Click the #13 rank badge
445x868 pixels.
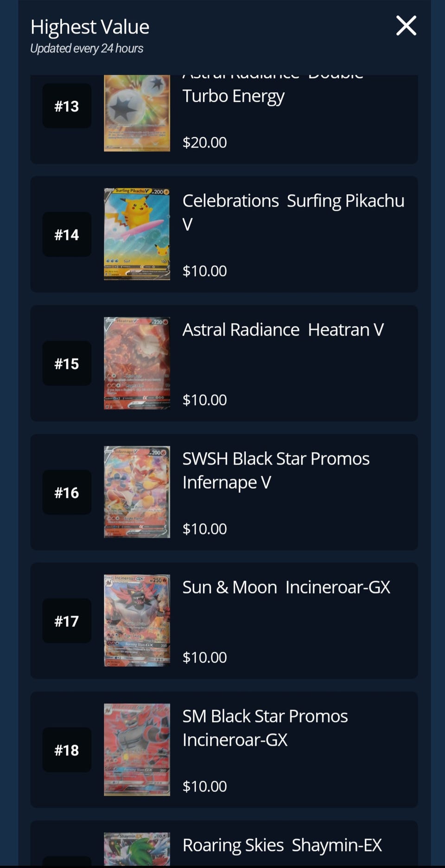67,106
